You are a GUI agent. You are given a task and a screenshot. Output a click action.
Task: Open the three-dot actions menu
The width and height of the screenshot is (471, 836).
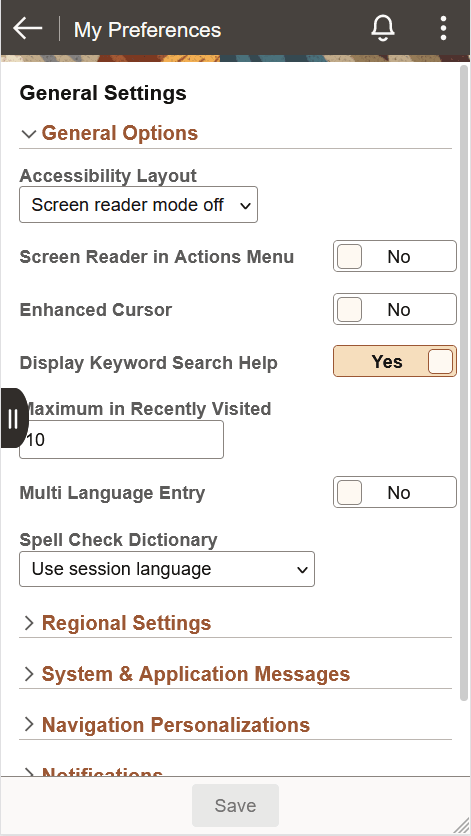coord(443,28)
